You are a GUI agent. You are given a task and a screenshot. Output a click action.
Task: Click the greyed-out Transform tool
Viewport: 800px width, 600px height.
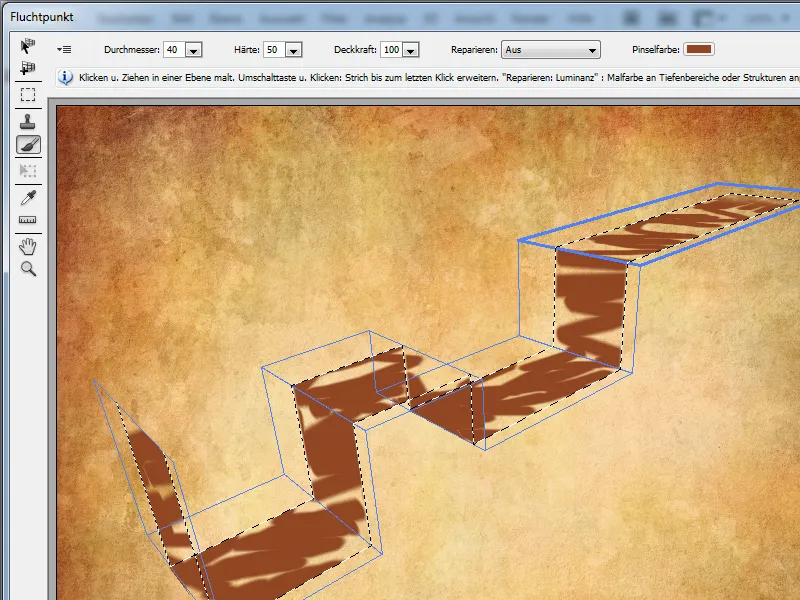point(28,170)
